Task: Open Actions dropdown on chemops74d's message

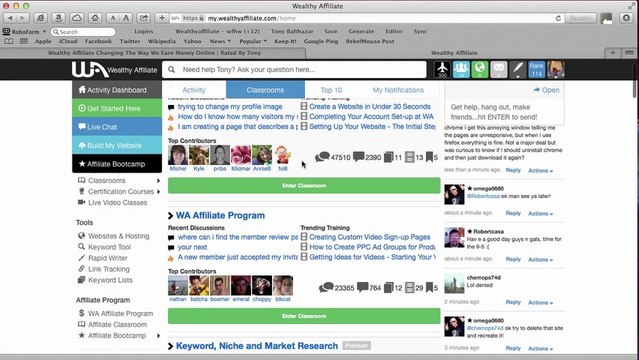Action: [x=540, y=303]
